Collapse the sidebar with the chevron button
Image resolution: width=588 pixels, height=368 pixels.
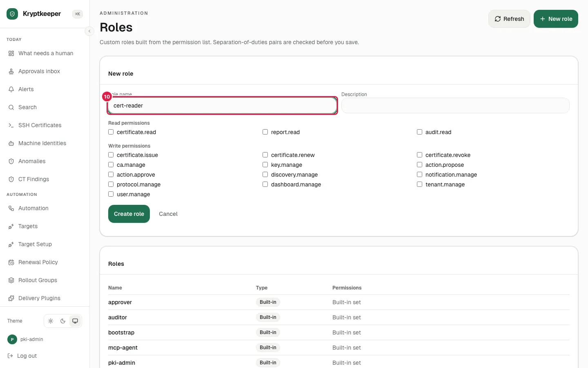pos(89,31)
